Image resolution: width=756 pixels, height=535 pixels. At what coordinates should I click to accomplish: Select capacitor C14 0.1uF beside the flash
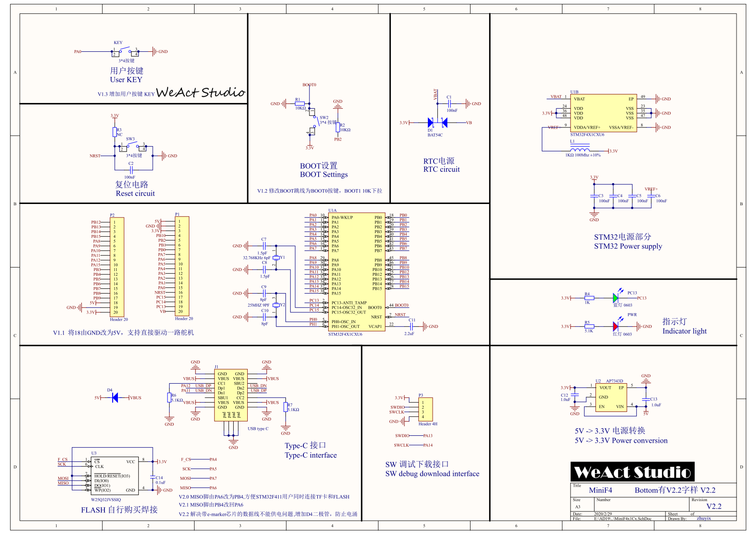153,478
